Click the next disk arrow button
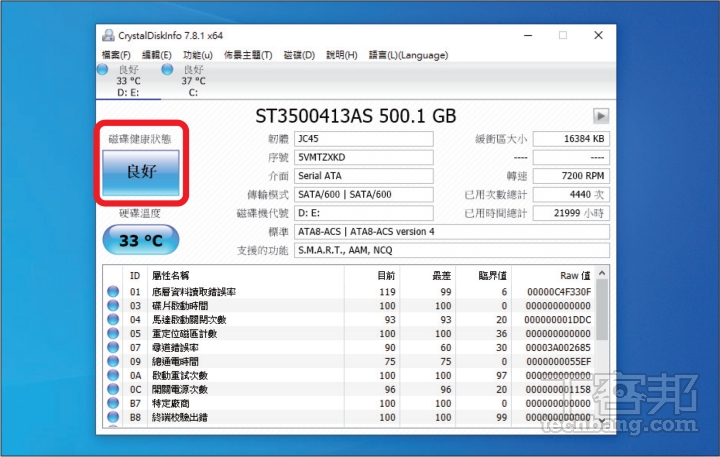Viewport: 720px width, 457px height. click(x=601, y=116)
